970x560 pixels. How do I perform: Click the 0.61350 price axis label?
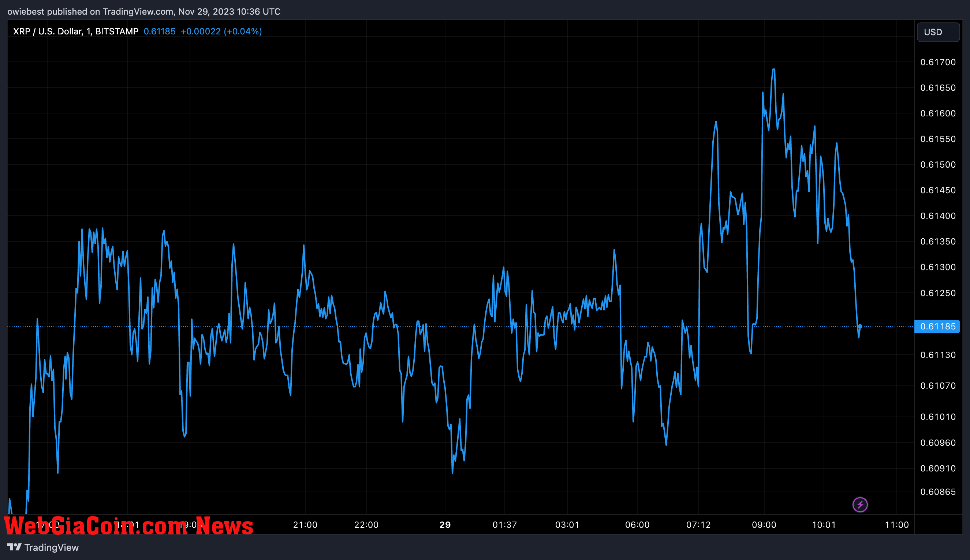[938, 242]
